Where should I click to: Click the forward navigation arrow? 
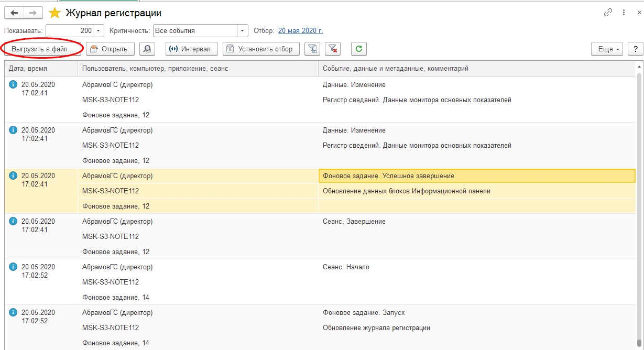tap(32, 13)
